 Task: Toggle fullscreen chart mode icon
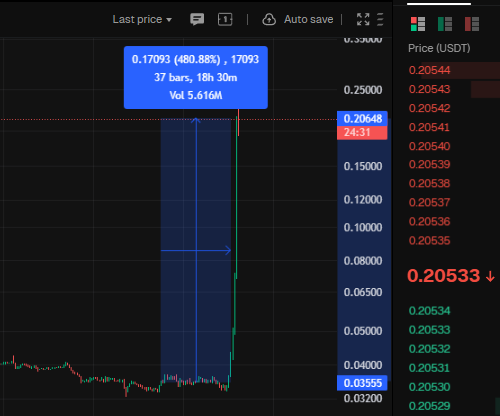363,19
